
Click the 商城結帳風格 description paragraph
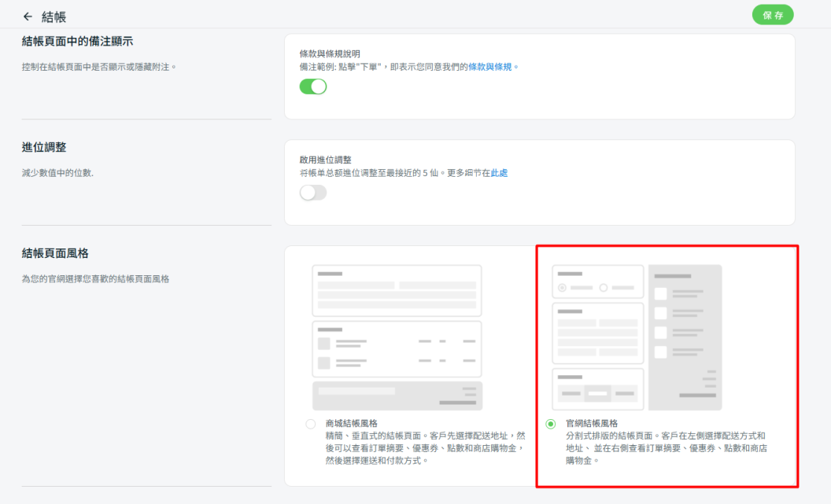425,447
